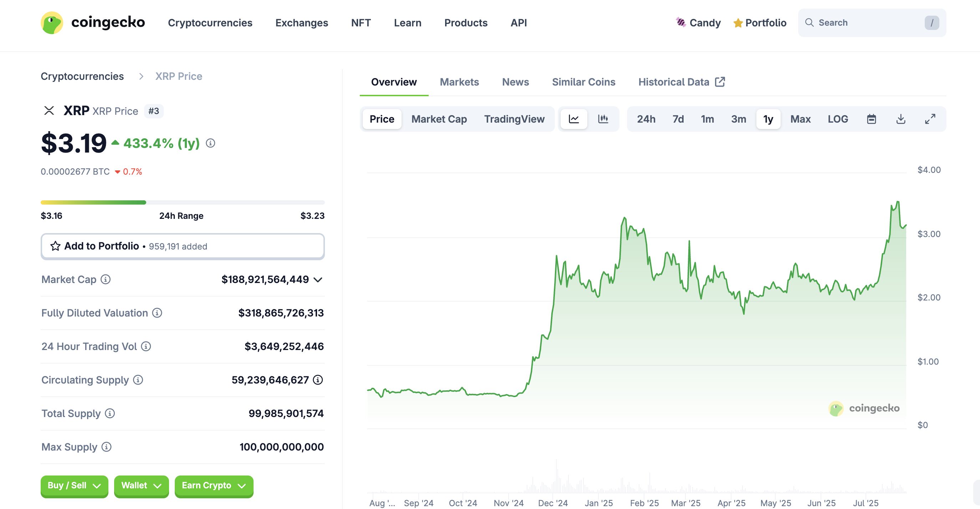Select the 7d time range

click(678, 119)
